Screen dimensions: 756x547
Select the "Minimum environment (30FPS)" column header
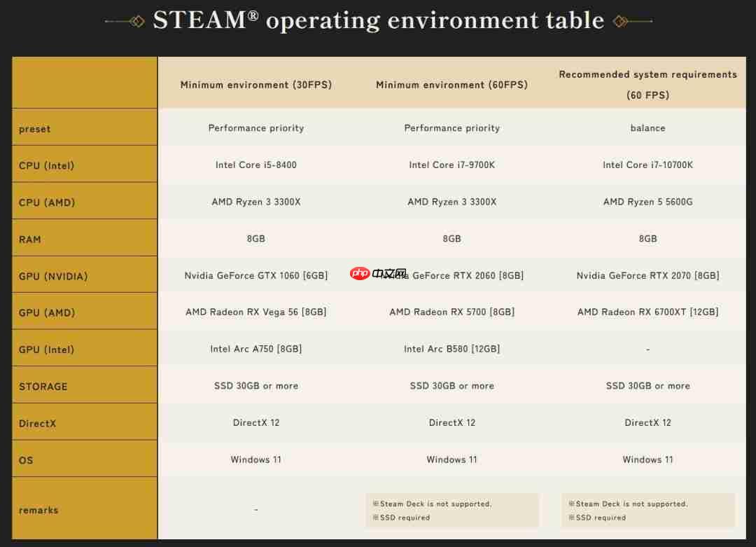coord(256,85)
